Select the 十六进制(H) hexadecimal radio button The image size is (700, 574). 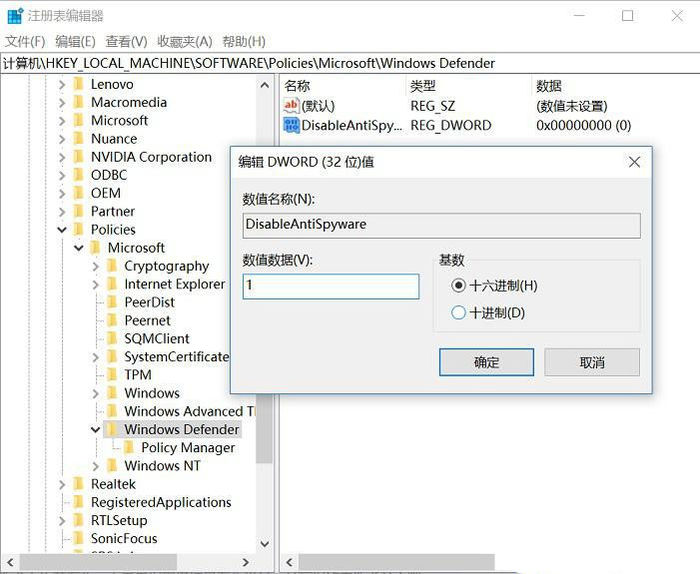click(459, 285)
